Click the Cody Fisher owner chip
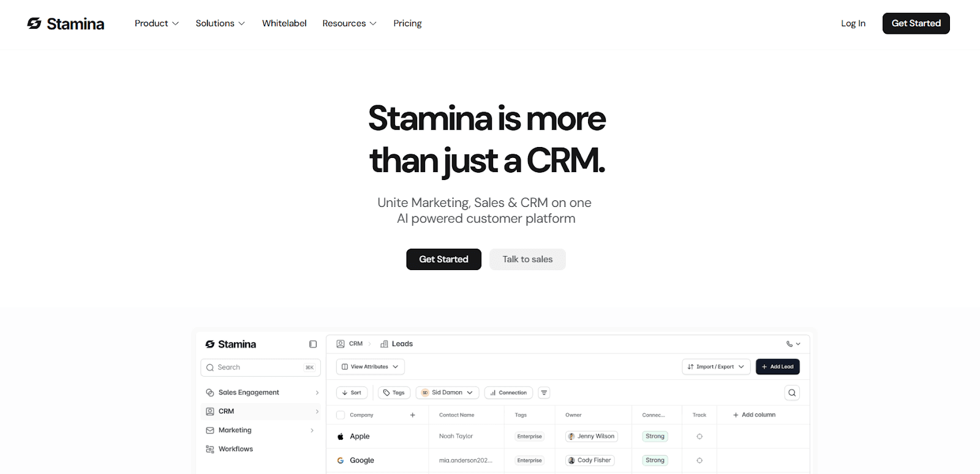980x474 pixels. [x=590, y=461]
